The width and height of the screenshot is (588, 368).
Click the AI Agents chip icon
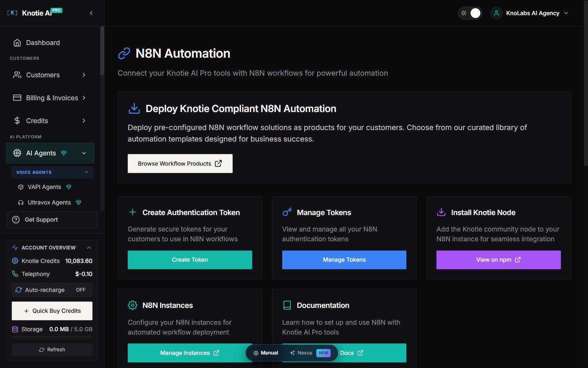coord(17,153)
